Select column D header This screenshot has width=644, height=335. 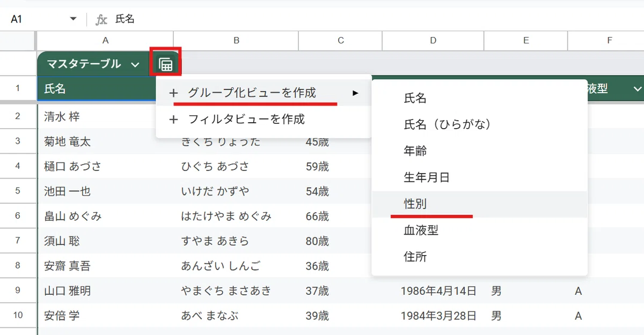[433, 40]
